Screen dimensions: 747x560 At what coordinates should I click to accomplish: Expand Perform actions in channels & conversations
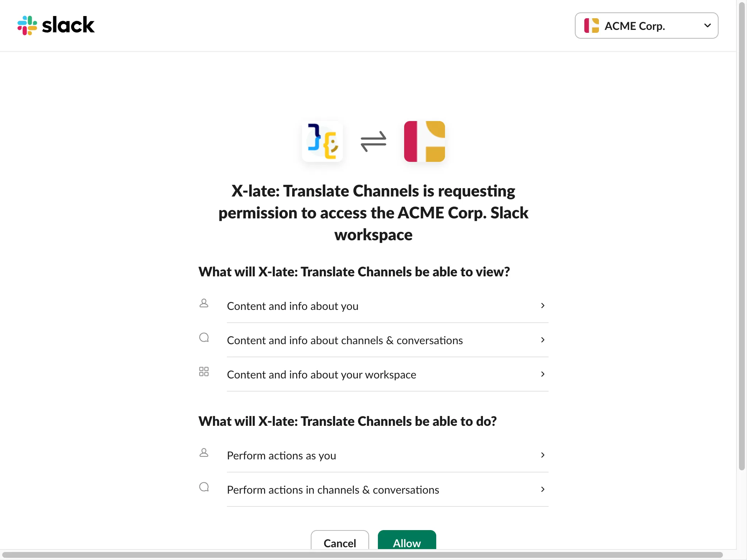[387, 490]
